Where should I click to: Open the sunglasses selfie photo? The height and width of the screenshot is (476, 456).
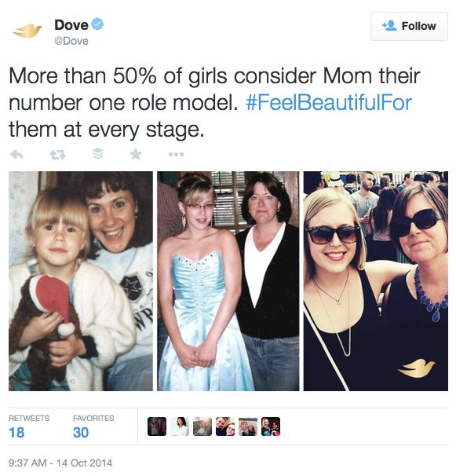(376, 280)
